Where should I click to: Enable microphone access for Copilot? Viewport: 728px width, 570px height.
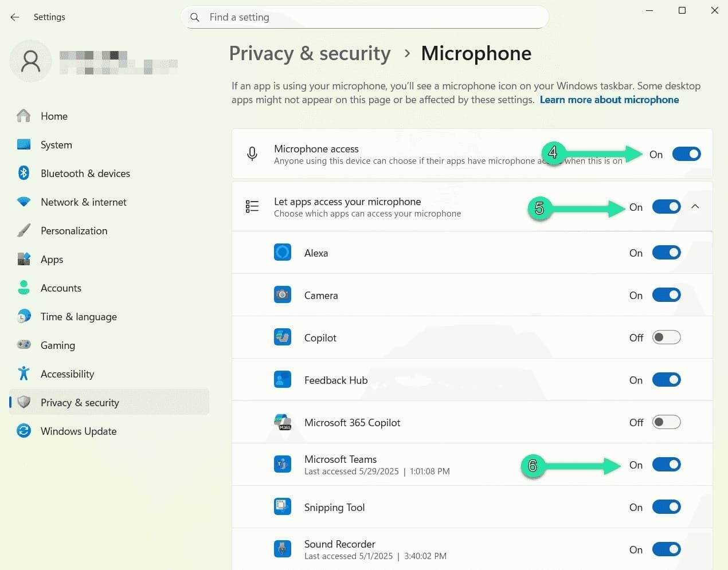[x=666, y=337]
